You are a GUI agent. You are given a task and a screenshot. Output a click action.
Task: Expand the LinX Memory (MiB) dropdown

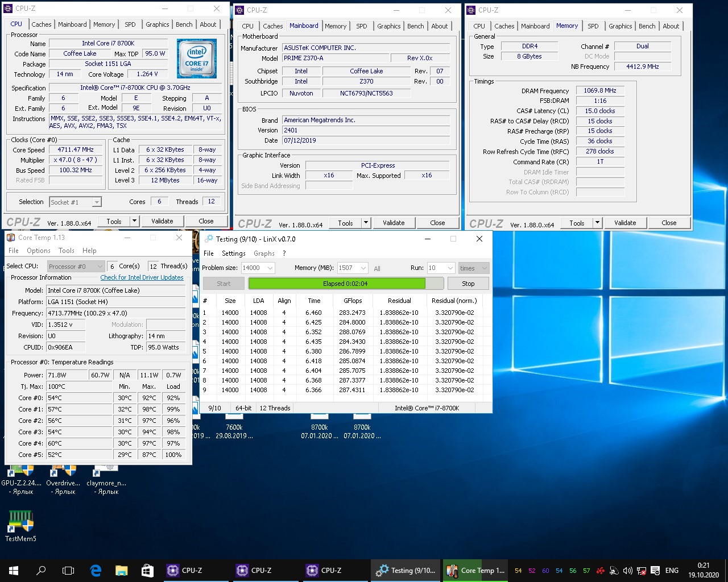pos(363,268)
